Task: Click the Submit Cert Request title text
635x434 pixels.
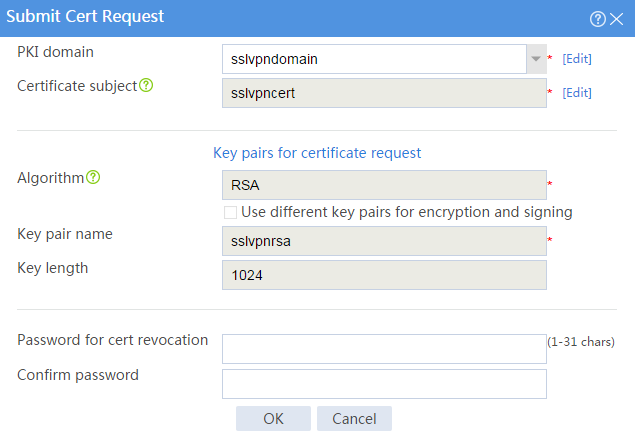Action: coord(85,17)
